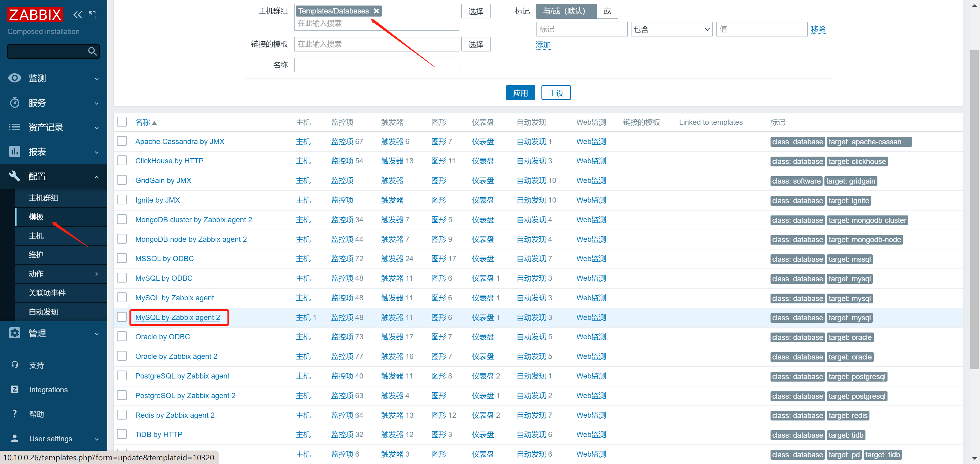Sort by the 名称 column header

pos(146,122)
